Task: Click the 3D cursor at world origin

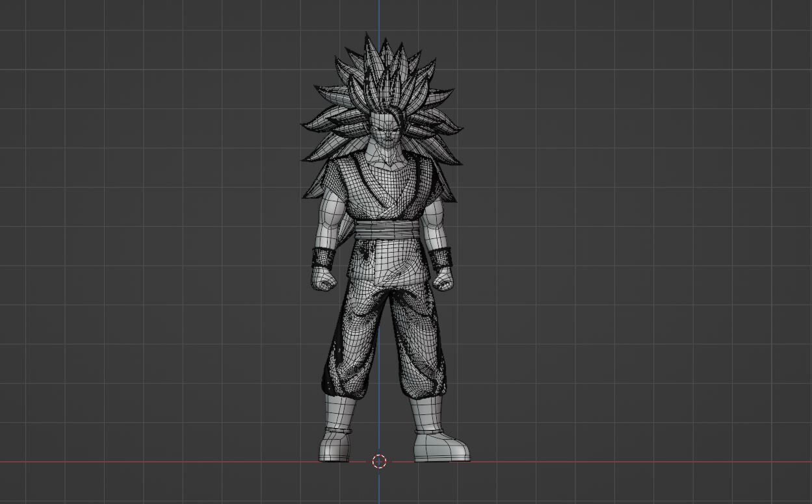Action: coord(379,462)
